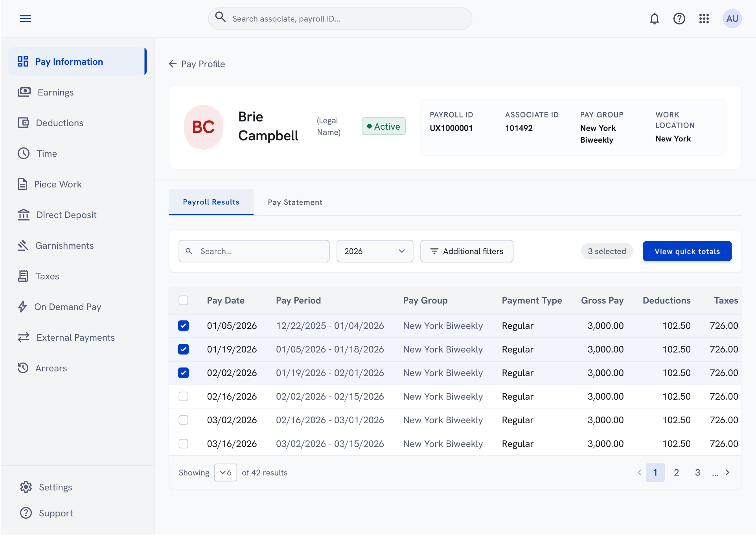Click the Deductions wallet icon
Screen dimensions: 756x536
click(23, 123)
